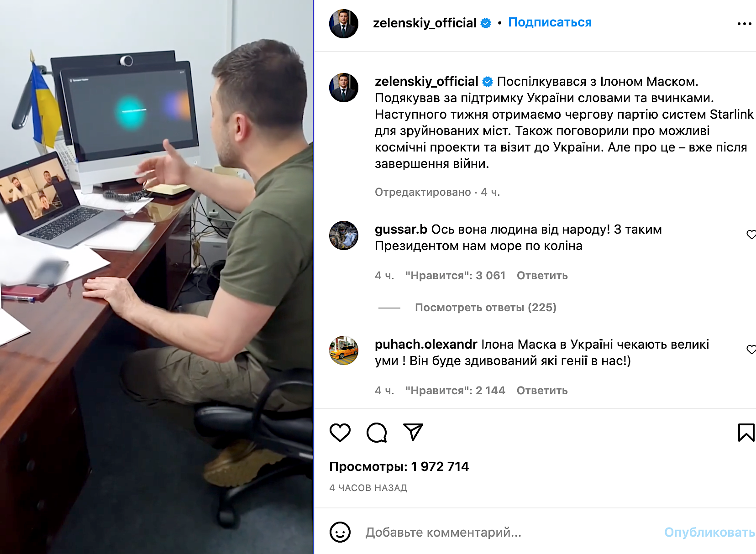Open zelenskiy_official header profile picture
Viewport: 756px width, 554px height.
coord(344,24)
